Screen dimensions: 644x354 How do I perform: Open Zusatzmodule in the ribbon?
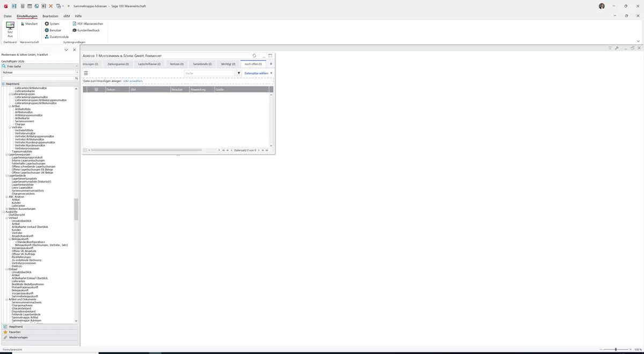coord(57,37)
